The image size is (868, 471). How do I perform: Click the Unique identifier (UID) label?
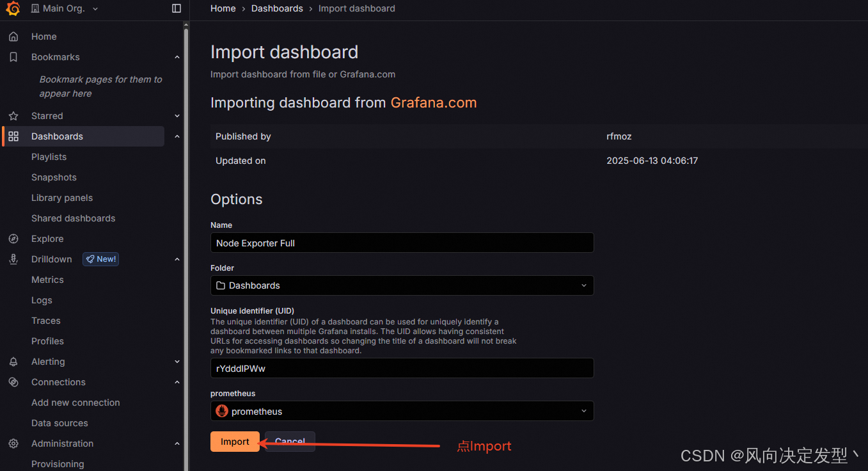[x=252, y=310]
